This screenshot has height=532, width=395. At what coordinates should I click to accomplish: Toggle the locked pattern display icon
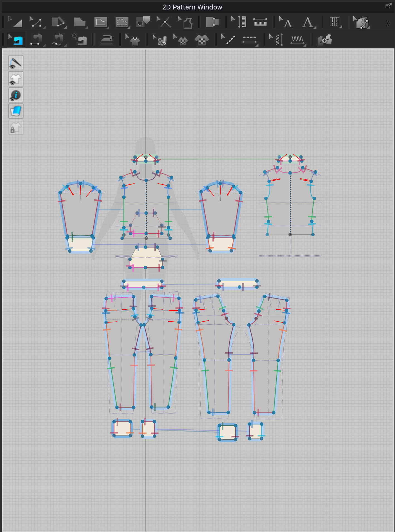tap(16, 127)
